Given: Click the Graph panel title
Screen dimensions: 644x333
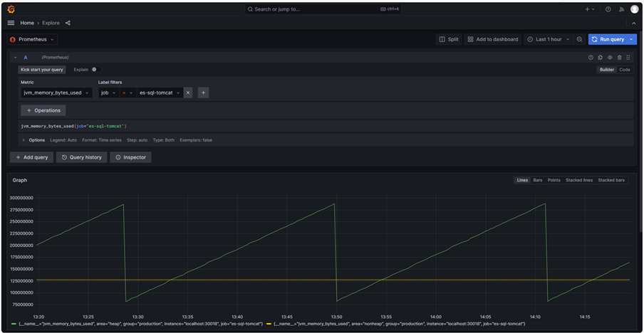Looking at the screenshot, I should pos(20,180).
